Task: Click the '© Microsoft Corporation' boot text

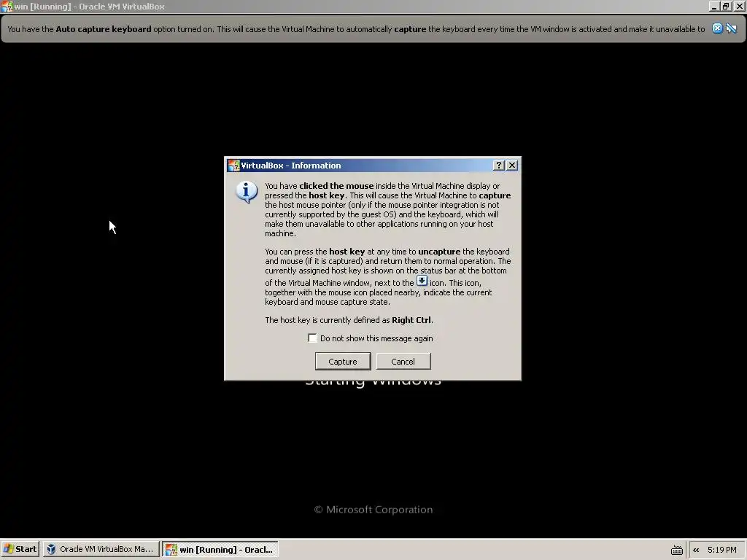Action: coord(373,510)
